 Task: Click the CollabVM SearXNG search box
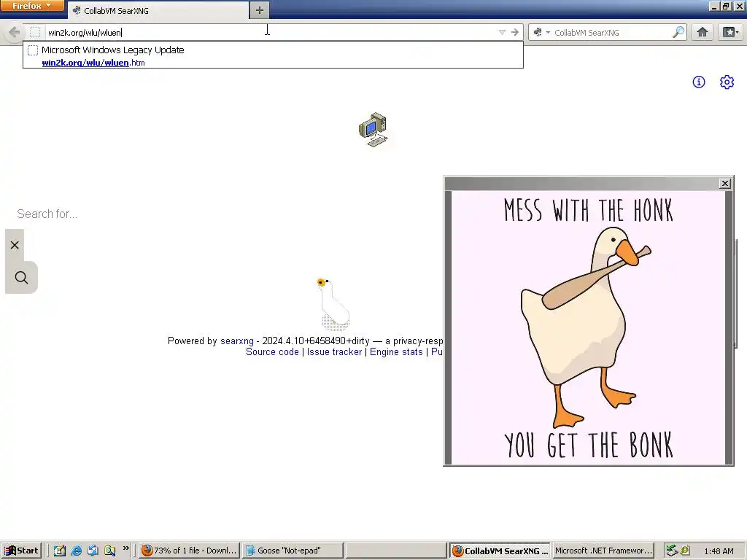tap(612, 32)
